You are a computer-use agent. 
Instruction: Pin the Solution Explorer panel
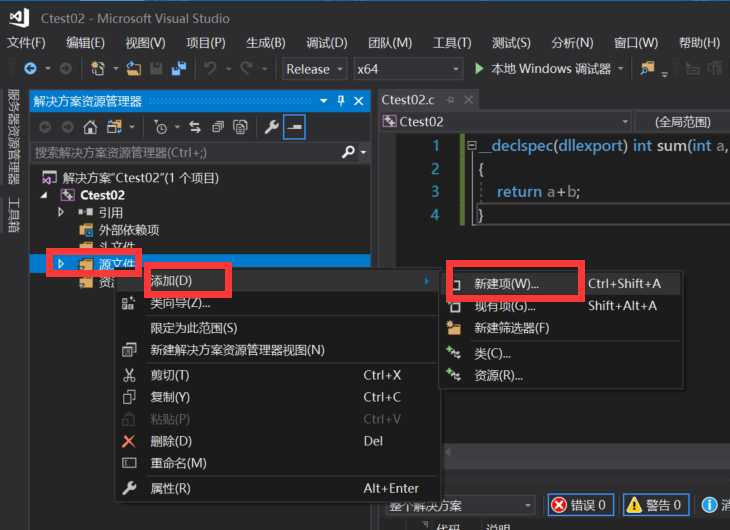coord(341,101)
